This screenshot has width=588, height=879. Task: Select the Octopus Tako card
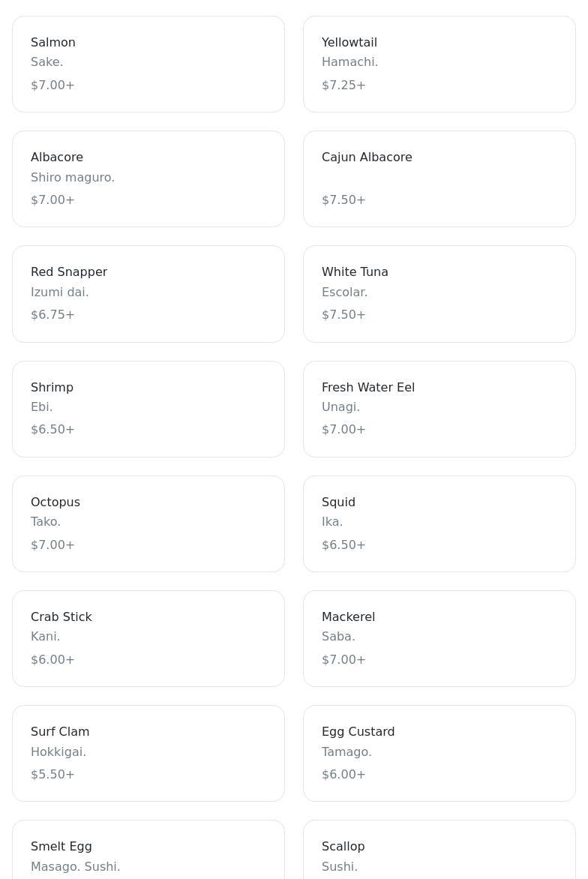point(148,523)
